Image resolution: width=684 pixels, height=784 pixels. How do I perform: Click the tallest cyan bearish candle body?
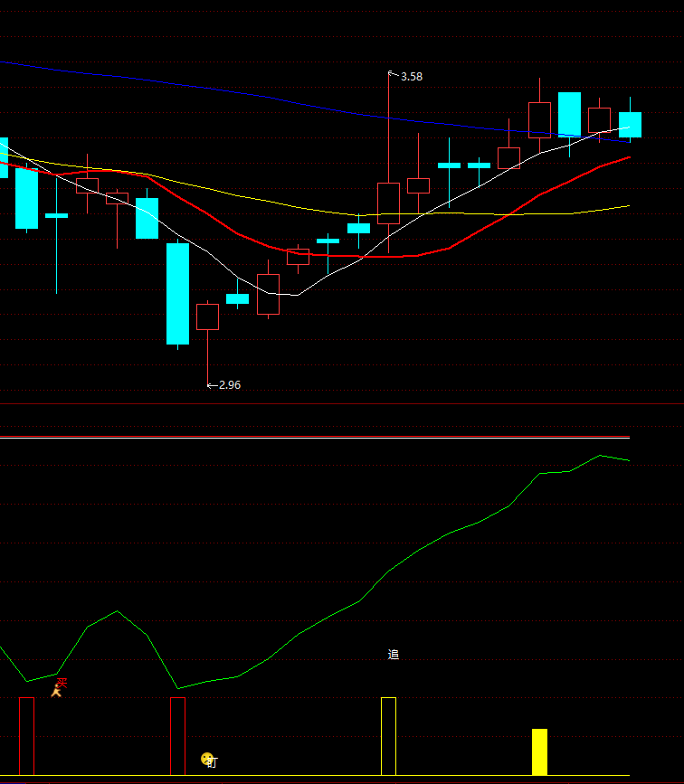click(177, 294)
